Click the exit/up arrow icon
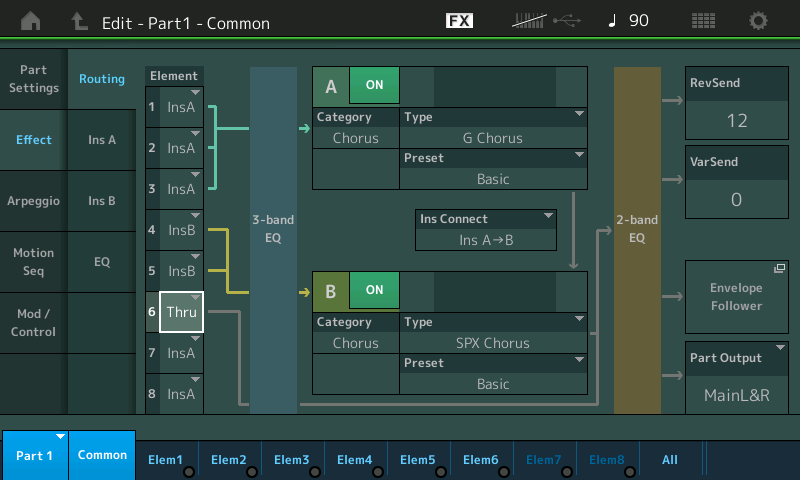The width and height of the screenshot is (800, 480). [79, 20]
